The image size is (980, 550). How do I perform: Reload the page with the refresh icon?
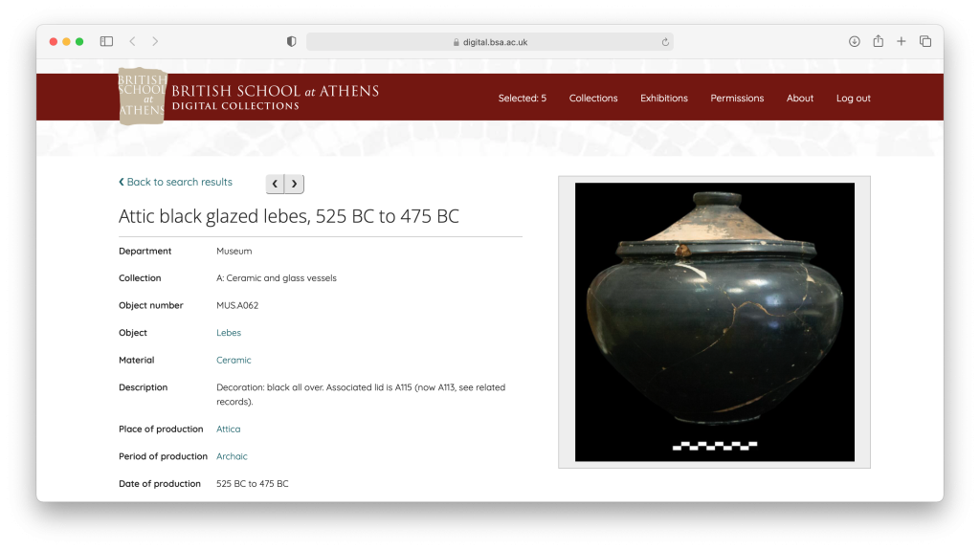(x=665, y=42)
